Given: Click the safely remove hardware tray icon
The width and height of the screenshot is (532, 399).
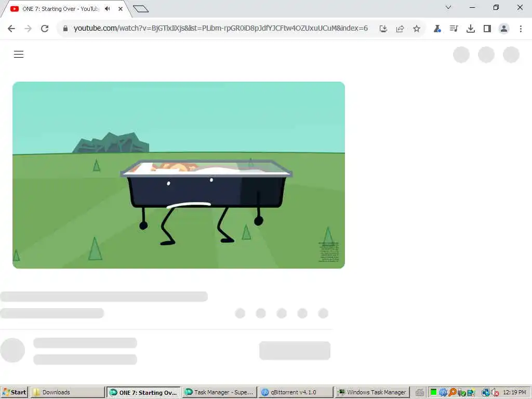Looking at the screenshot, I should coord(461,393).
